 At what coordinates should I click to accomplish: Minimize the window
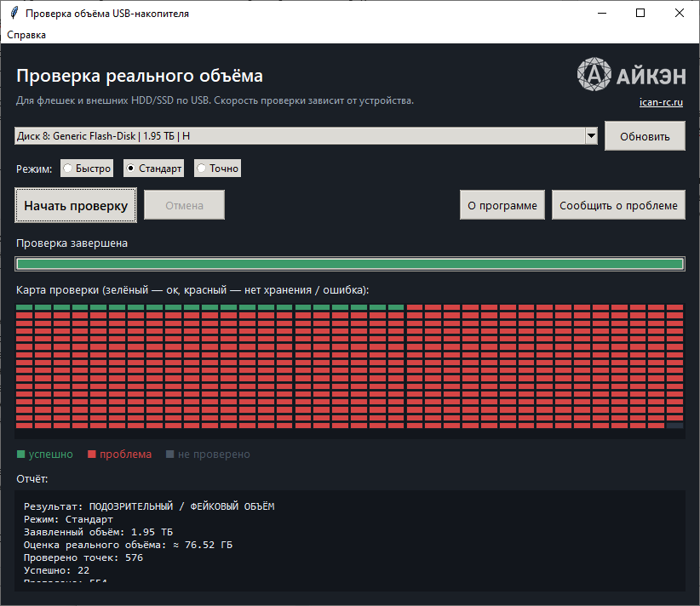tap(602, 13)
